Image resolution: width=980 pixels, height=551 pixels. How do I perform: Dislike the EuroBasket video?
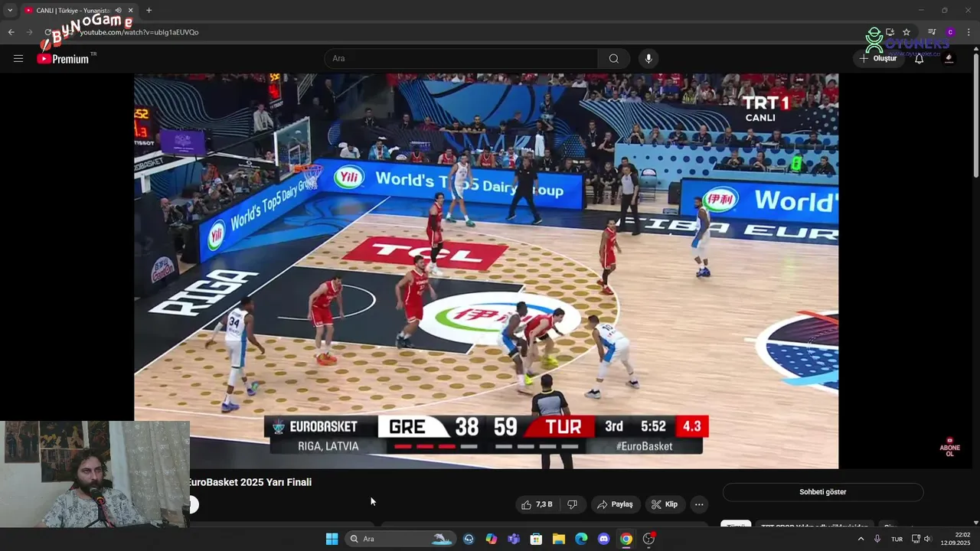[x=572, y=504]
